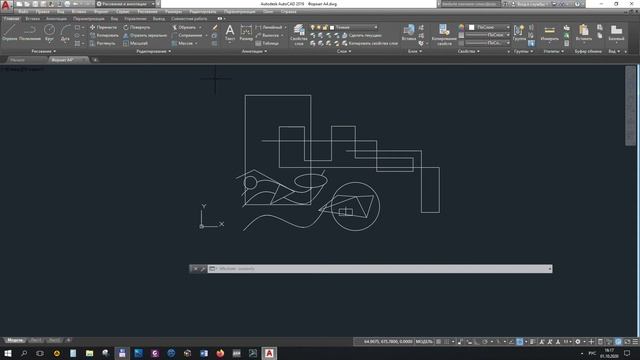
Task: Click the Rotate (Повернуть) command
Action: tap(137, 27)
